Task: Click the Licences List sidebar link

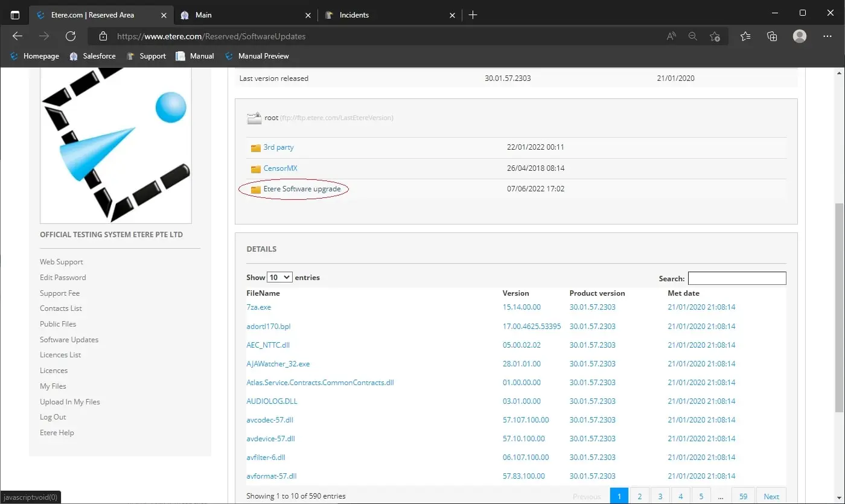Action: click(x=60, y=355)
